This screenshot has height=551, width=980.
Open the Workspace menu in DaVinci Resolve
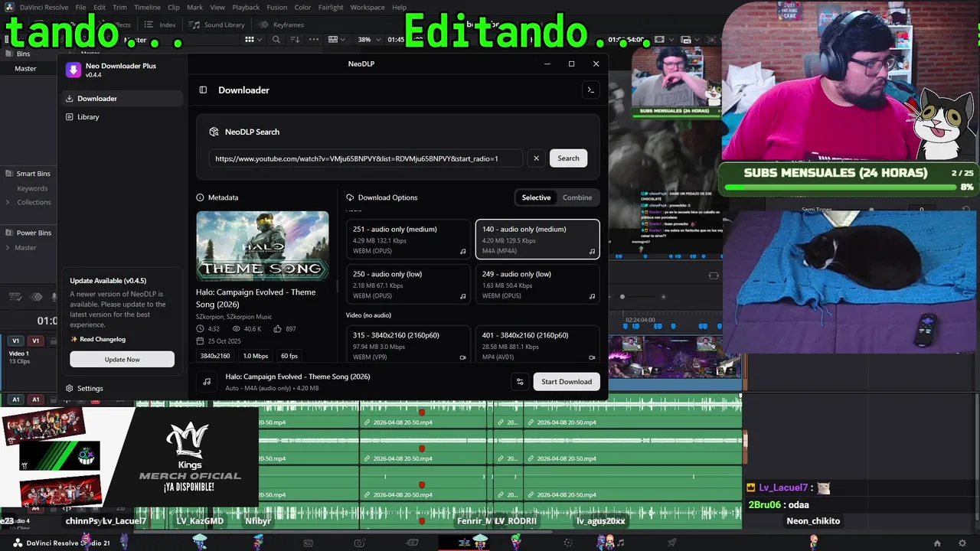(367, 8)
